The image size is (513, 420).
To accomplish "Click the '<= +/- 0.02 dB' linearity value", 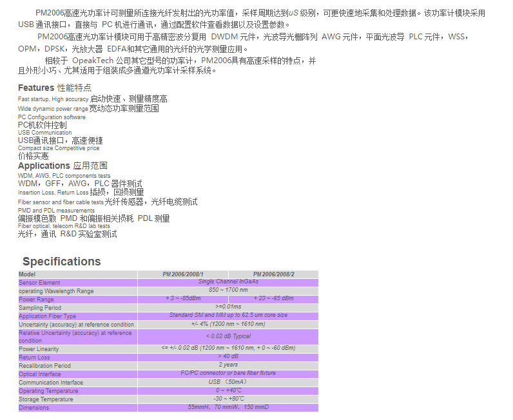I will pyautogui.click(x=228, y=348).
